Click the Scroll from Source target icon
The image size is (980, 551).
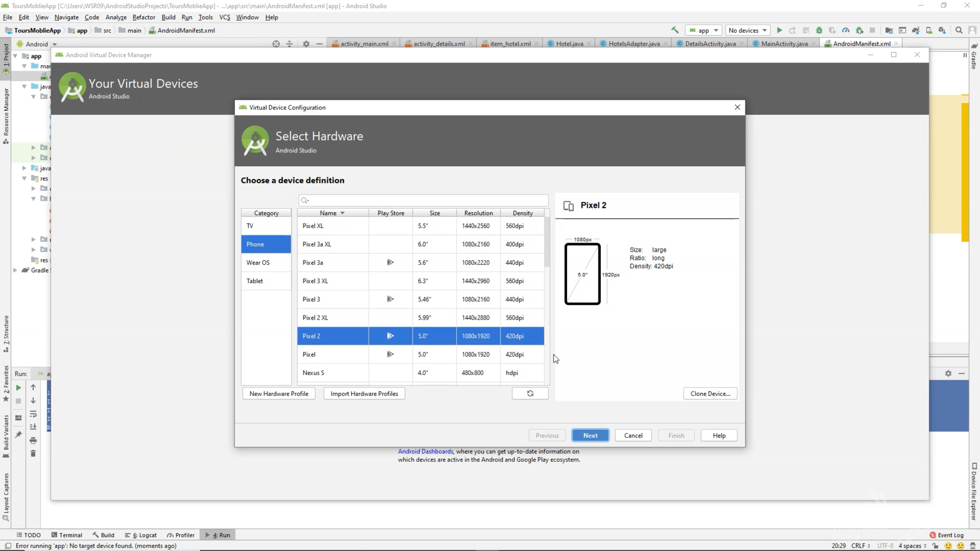coord(276,44)
